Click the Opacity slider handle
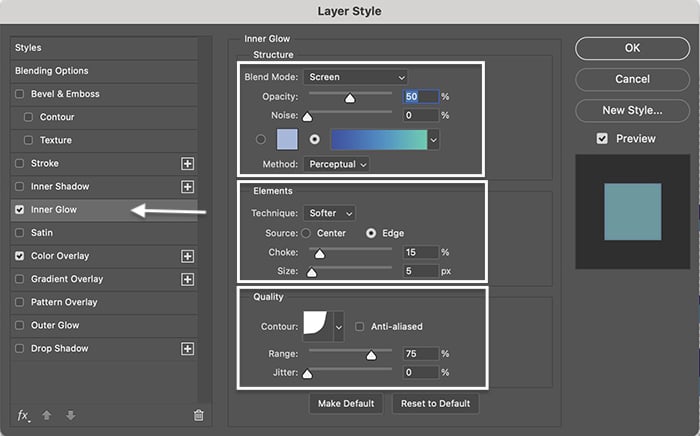Viewport: 700px width, 436px height. pos(350,98)
